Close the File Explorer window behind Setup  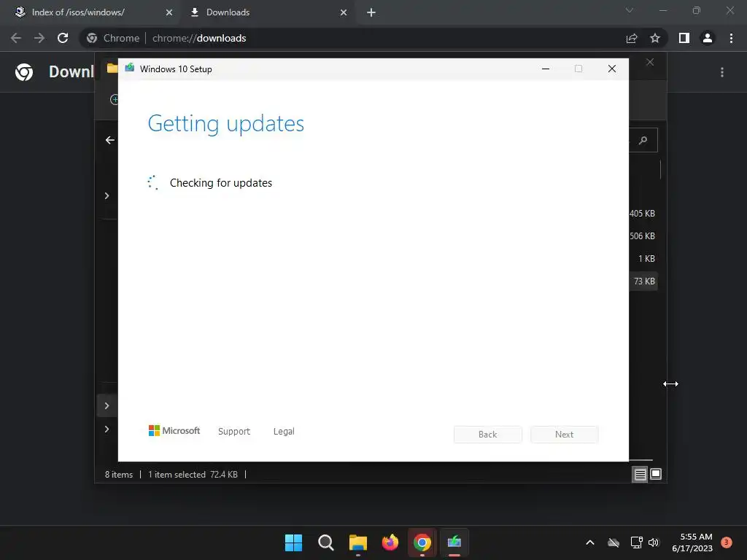pyautogui.click(x=650, y=63)
